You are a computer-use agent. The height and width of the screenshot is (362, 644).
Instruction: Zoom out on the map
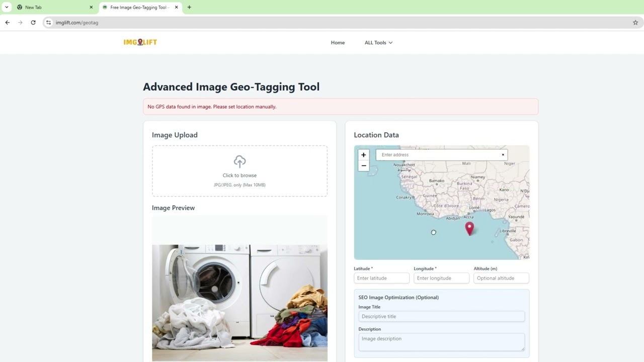pyautogui.click(x=363, y=165)
